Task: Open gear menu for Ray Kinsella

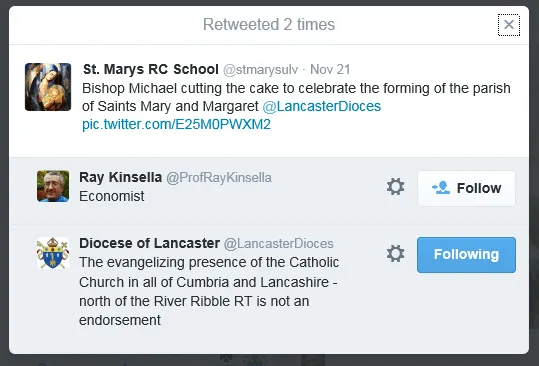Action: 395,187
